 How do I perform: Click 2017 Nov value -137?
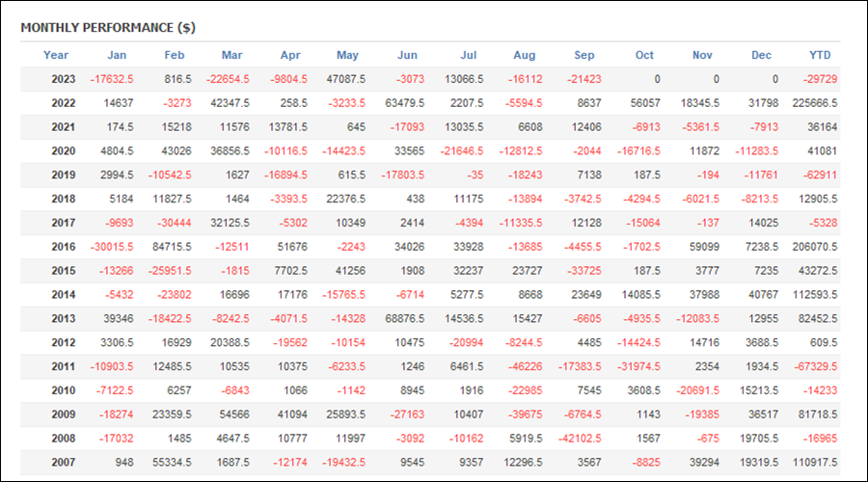708,223
